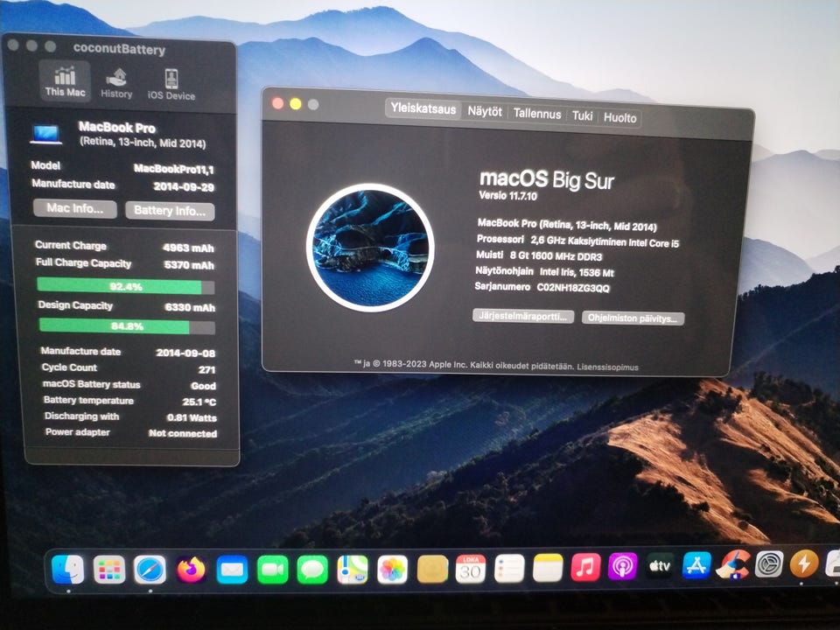The height and width of the screenshot is (630, 840).
Task: Open Messages from the Dock
Action: coord(312,570)
